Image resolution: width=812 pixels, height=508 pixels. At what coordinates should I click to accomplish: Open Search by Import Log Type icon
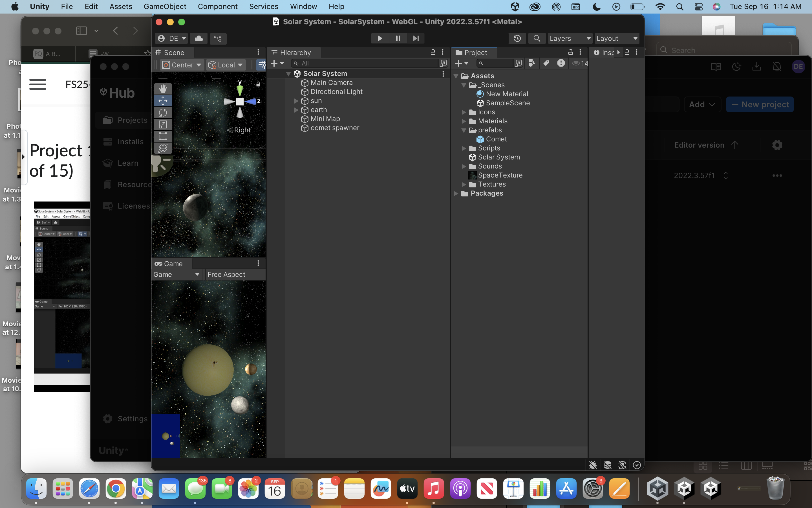pyautogui.click(x=561, y=63)
